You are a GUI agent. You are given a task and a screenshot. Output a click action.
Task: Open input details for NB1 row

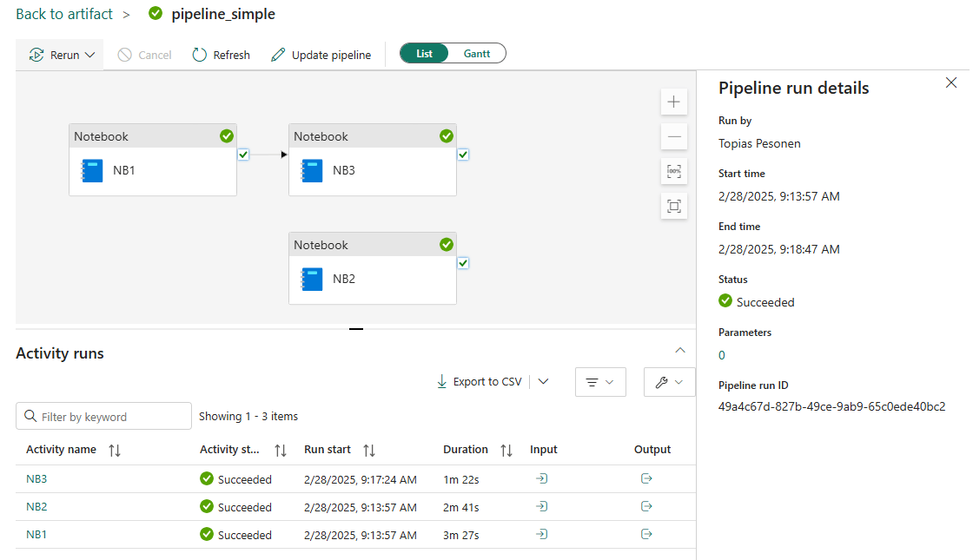[x=542, y=535]
